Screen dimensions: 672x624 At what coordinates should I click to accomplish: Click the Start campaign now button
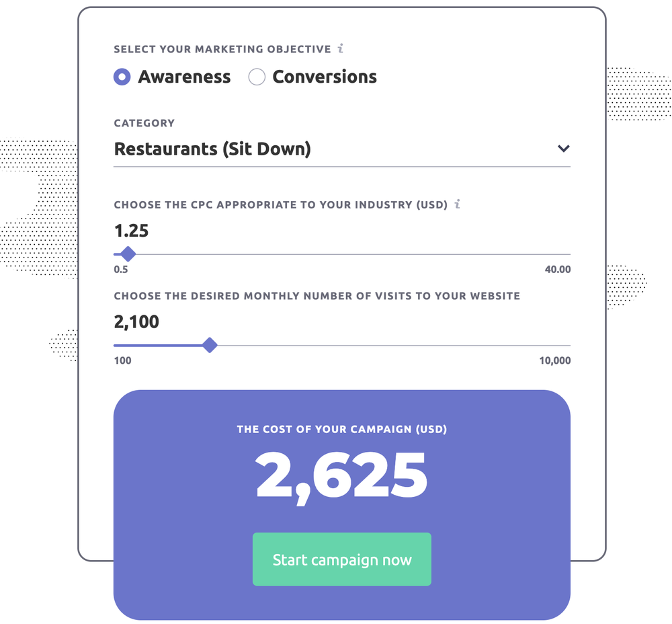click(341, 559)
